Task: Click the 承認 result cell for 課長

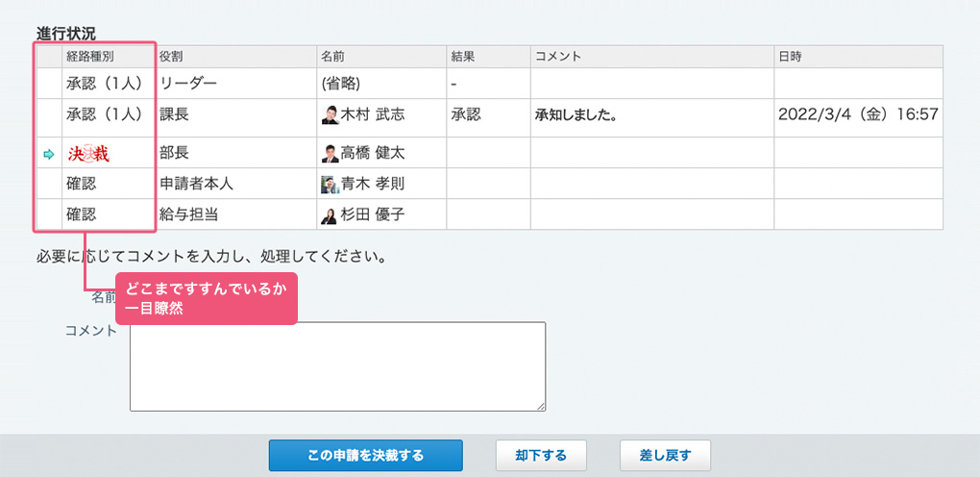Action: point(489,117)
